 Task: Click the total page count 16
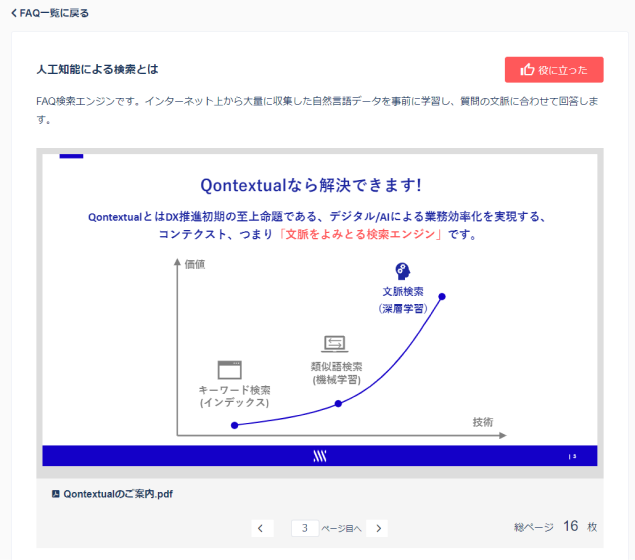(x=570, y=526)
